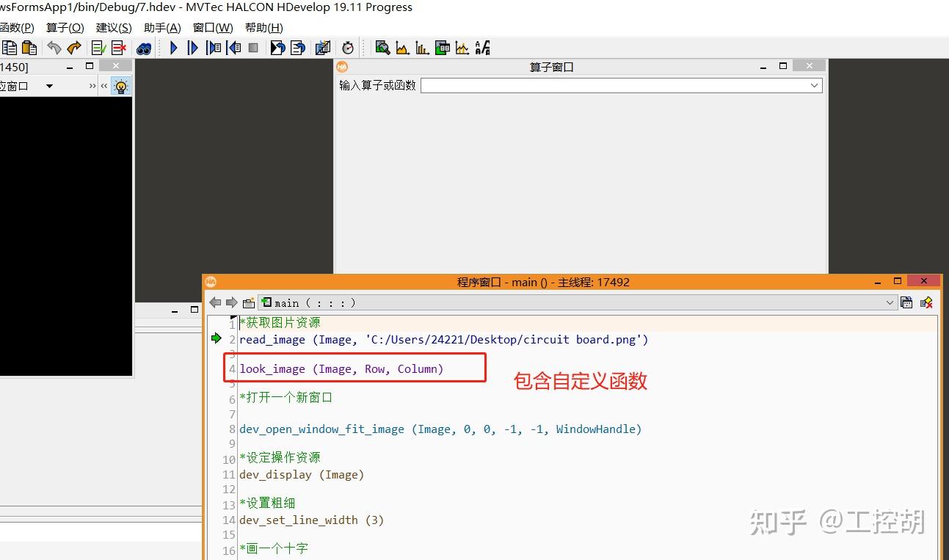Open the 建议(S) menu

click(x=114, y=28)
